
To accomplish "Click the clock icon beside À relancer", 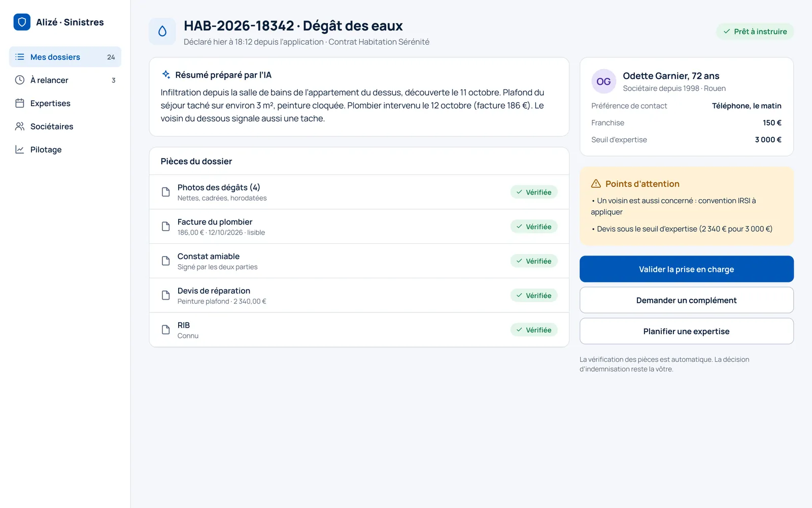I will [20, 80].
